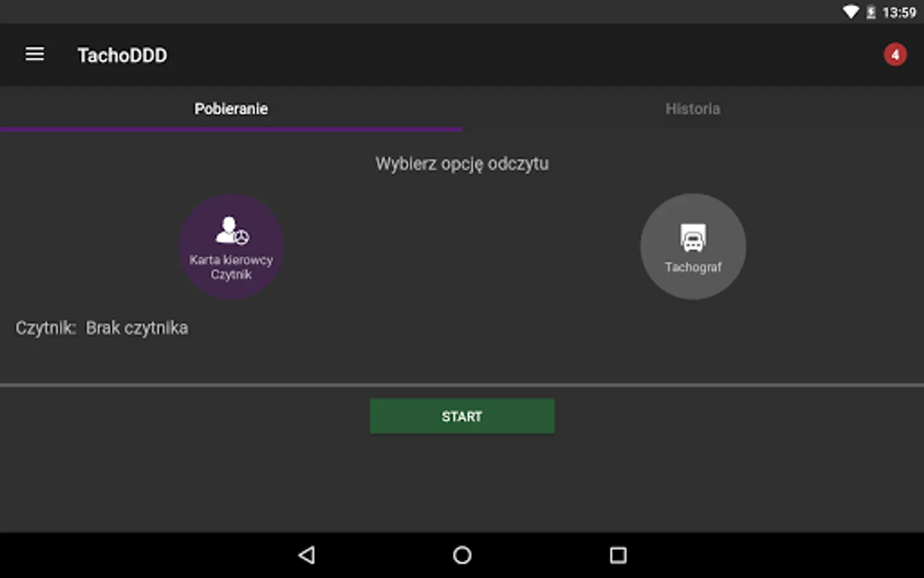The height and width of the screenshot is (578, 924).
Task: Tap the Android home circle button
Action: (462, 555)
